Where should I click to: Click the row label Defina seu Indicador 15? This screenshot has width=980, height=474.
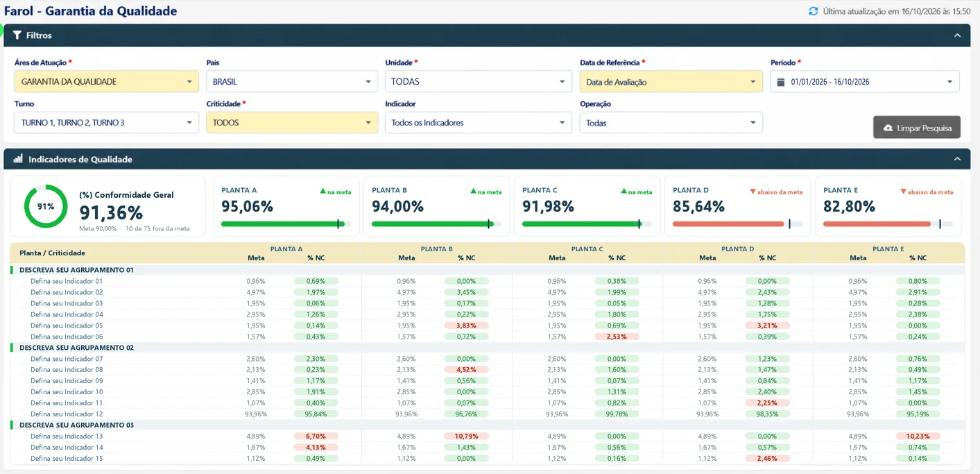click(x=67, y=458)
